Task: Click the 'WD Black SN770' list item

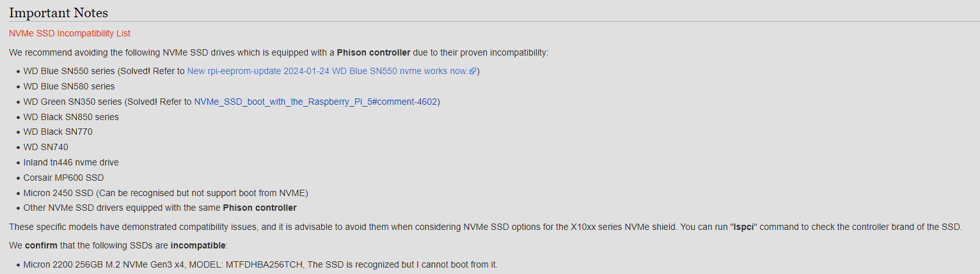Action: point(58,132)
